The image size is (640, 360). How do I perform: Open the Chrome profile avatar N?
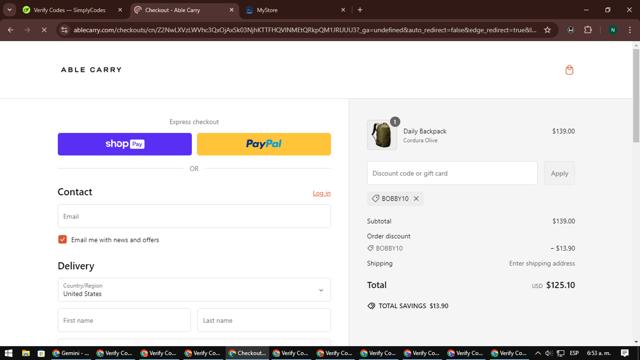(x=613, y=30)
